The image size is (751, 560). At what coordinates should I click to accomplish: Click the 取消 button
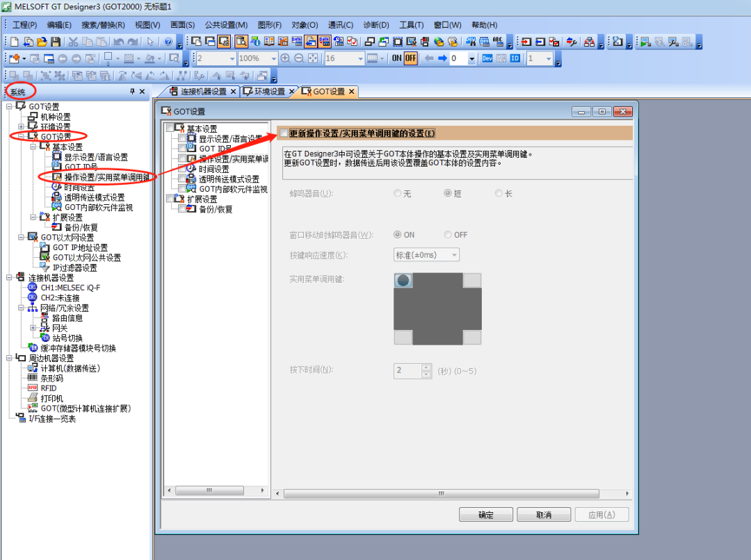coord(543,514)
